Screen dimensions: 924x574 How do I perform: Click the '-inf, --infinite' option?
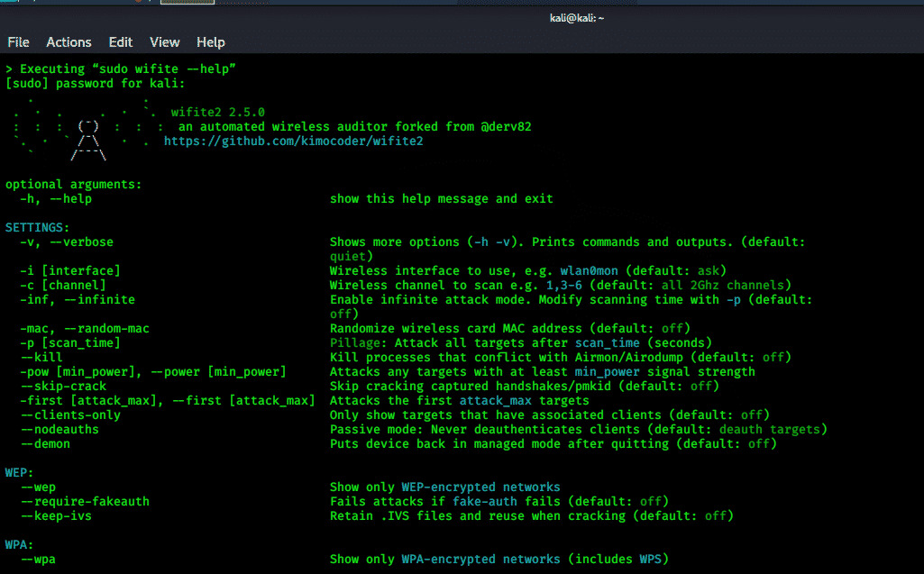tap(78, 300)
